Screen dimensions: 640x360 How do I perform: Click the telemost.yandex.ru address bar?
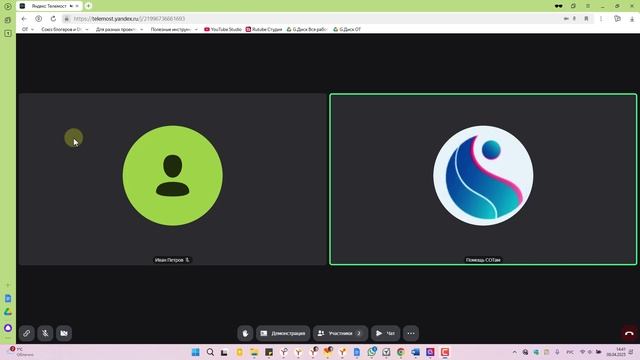click(x=129, y=19)
